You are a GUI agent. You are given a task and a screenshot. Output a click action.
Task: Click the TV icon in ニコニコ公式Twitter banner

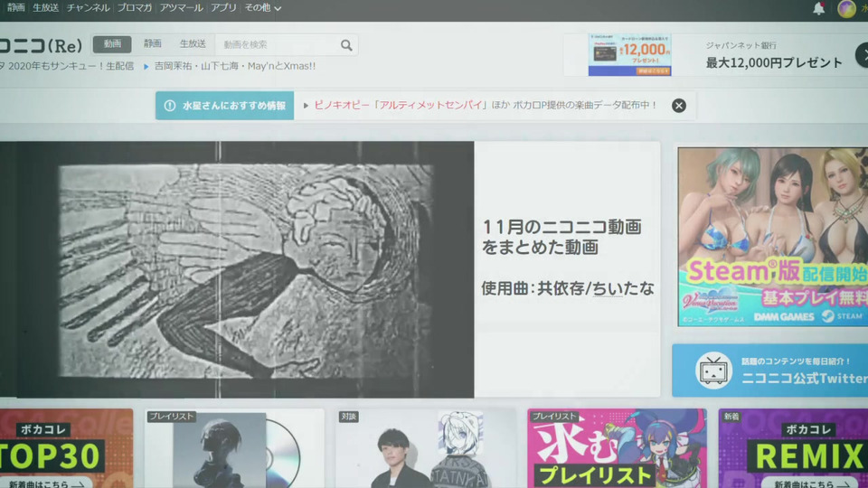coord(713,371)
